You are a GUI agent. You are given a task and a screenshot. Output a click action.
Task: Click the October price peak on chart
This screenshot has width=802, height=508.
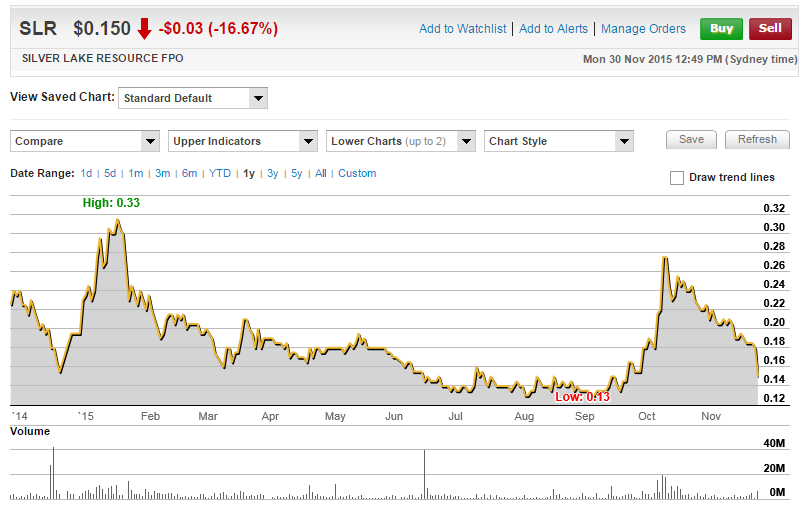(665, 258)
